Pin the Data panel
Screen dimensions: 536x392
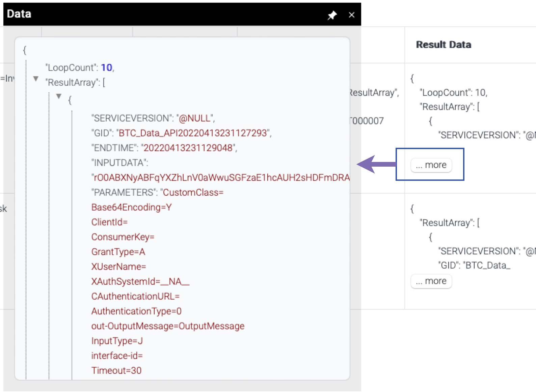point(332,15)
